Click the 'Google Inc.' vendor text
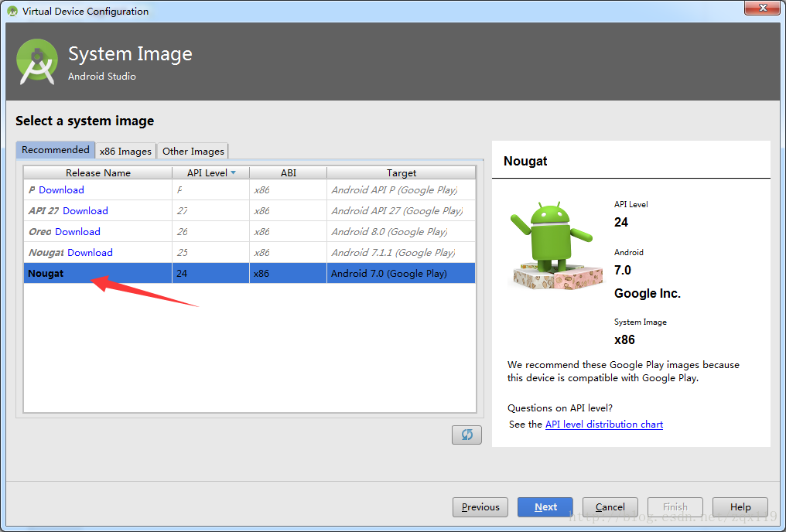Screen dimensions: 786x532 click(x=648, y=294)
